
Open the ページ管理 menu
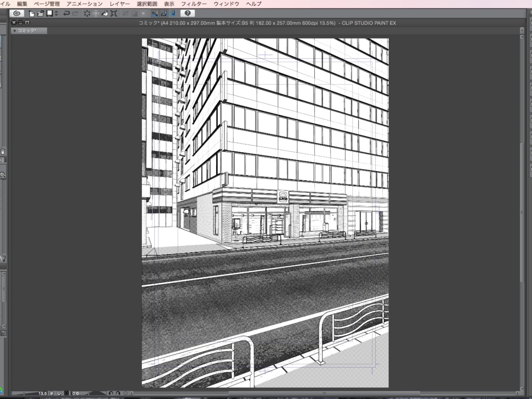(47, 4)
